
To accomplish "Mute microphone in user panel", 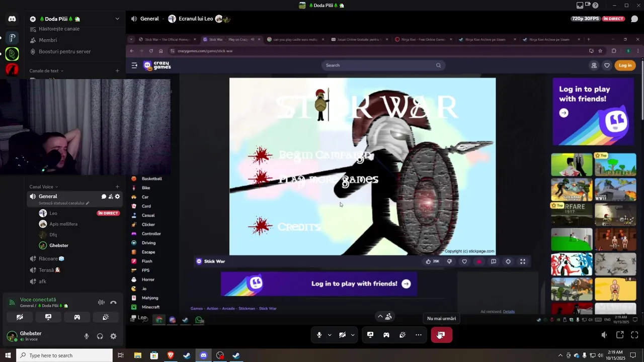I will [x=87, y=336].
